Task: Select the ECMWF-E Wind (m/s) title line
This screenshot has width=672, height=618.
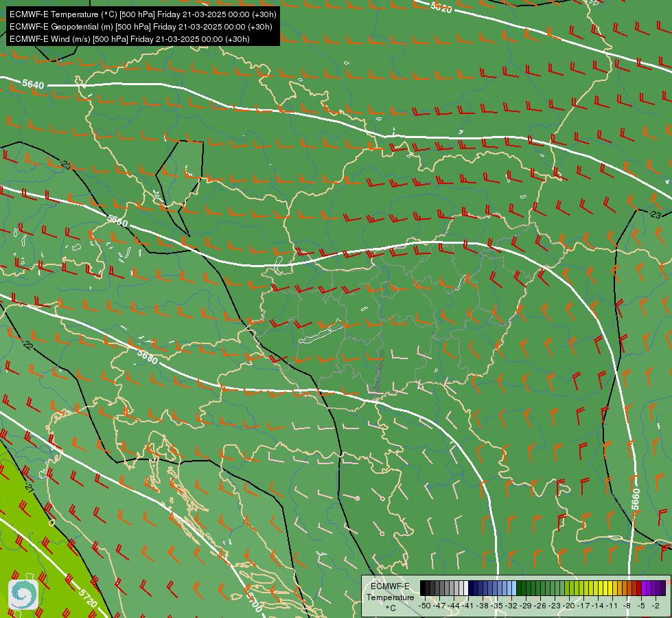Action: 130,39
